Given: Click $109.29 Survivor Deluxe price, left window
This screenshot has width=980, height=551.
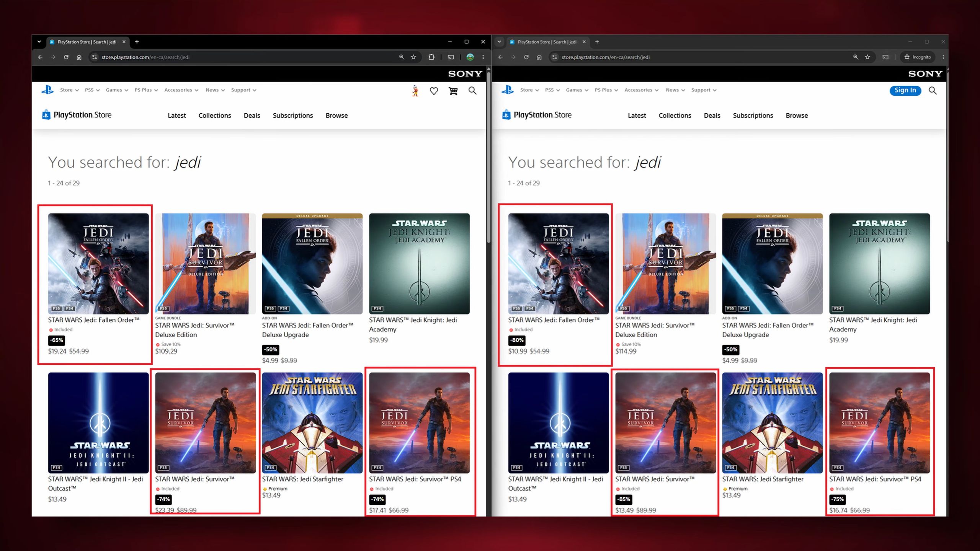Looking at the screenshot, I should (166, 351).
